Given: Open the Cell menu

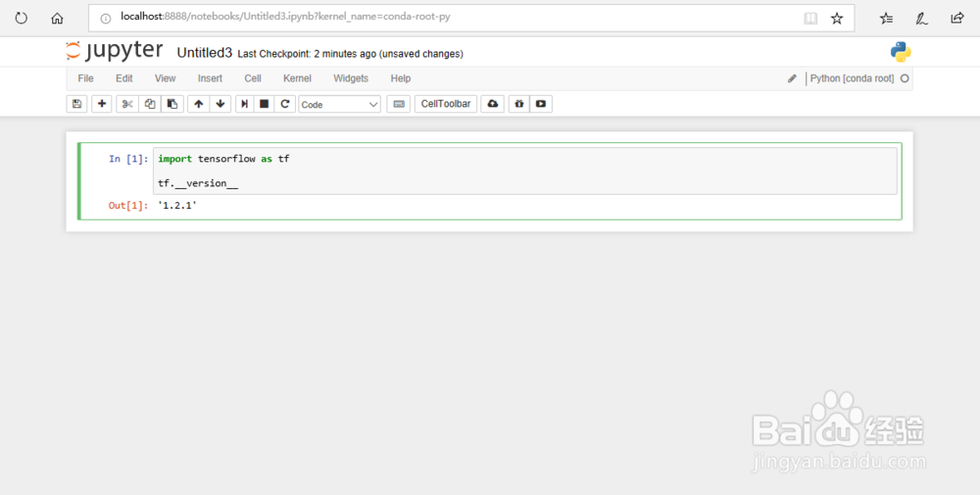Looking at the screenshot, I should click(253, 78).
